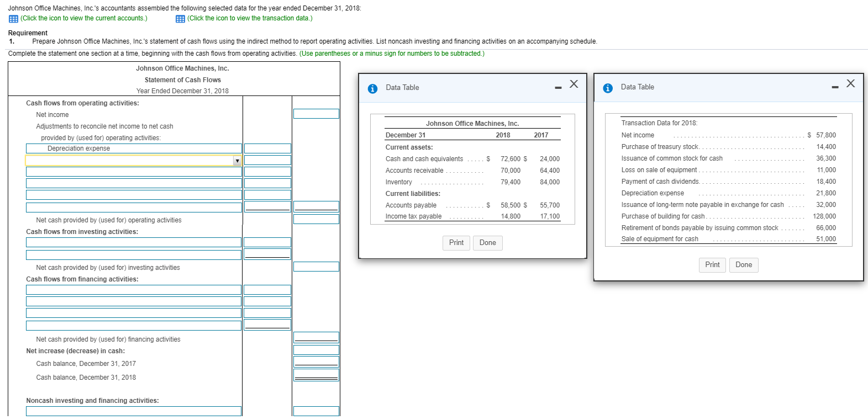
Task: Close the transaction Data Table window
Action: point(850,83)
